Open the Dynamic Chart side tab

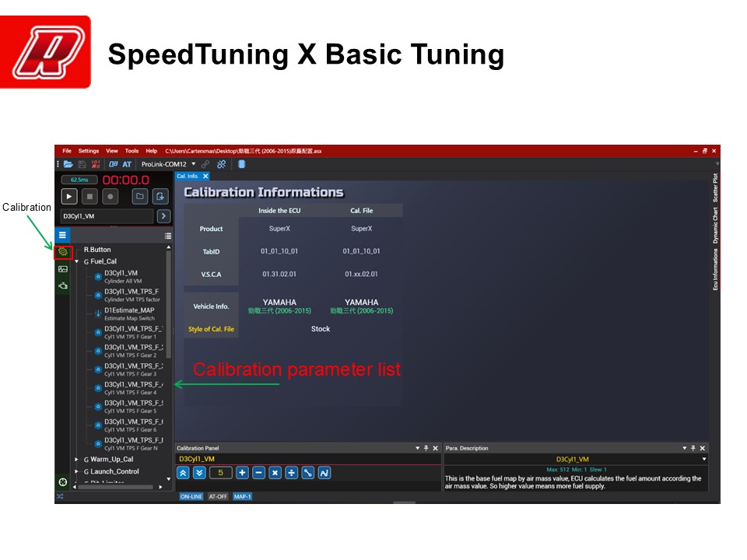[716, 225]
